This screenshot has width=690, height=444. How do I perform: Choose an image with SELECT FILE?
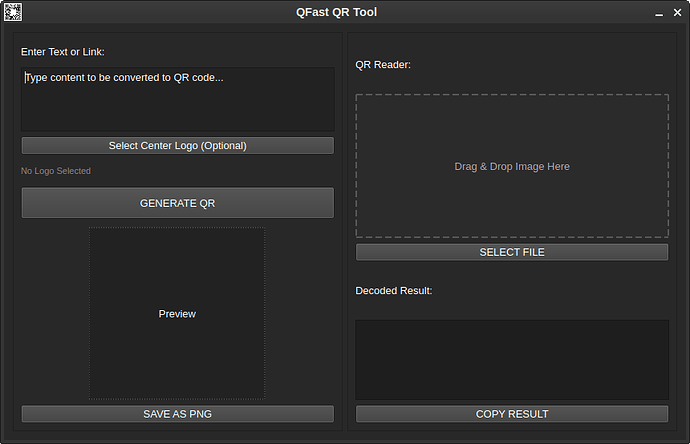pos(512,252)
